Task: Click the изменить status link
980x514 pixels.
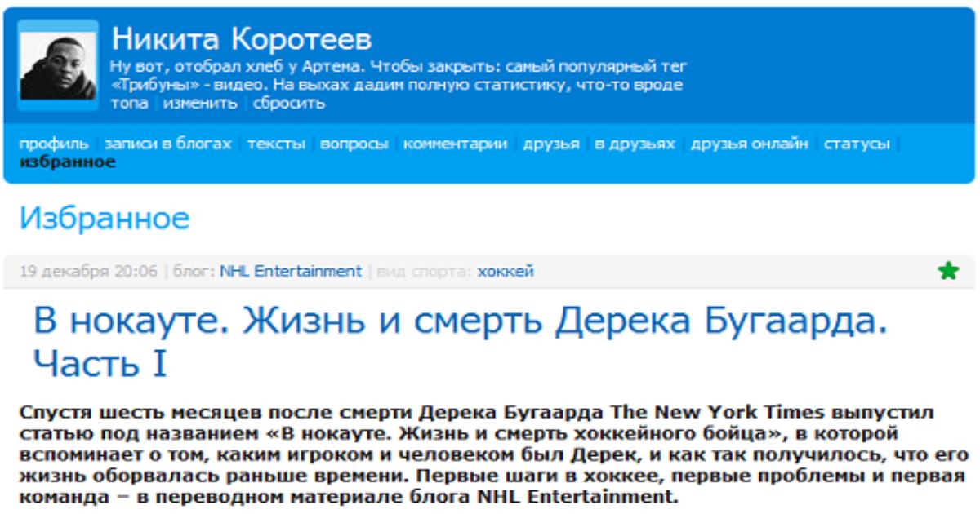Action: 201,104
